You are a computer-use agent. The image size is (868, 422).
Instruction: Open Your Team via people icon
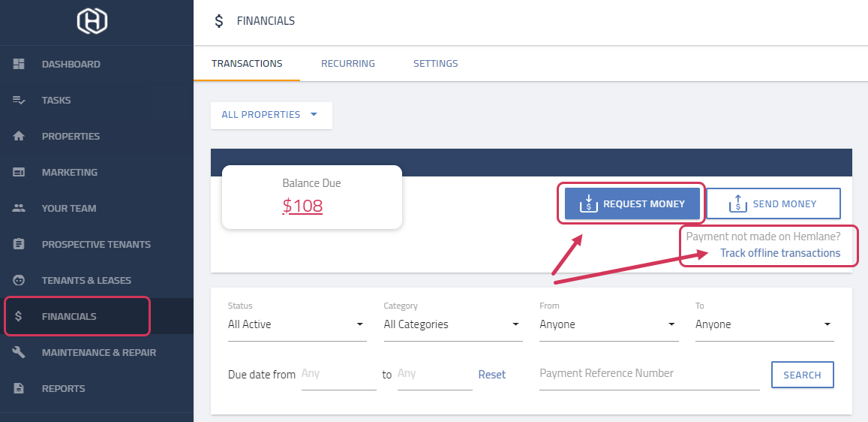pos(19,208)
